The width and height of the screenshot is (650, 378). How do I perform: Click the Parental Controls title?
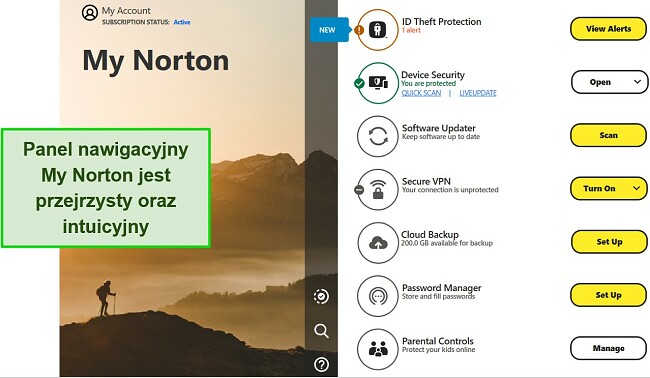pos(437,341)
